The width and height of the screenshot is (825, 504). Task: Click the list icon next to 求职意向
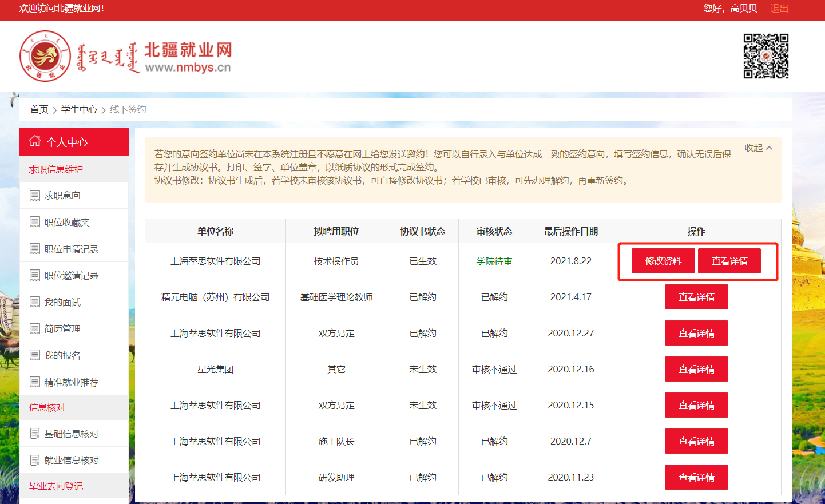(35, 196)
